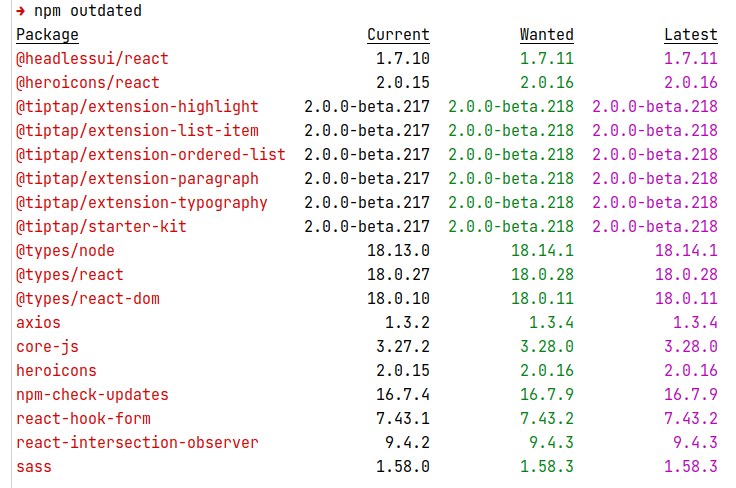736x488 pixels.
Task: Select the react-hook-form package name
Action: click(83, 419)
